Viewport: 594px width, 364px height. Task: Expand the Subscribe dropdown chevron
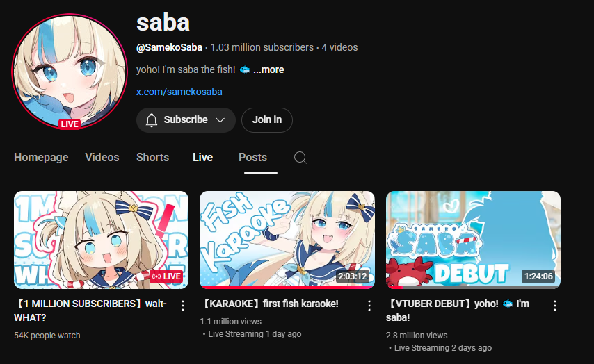(x=220, y=120)
